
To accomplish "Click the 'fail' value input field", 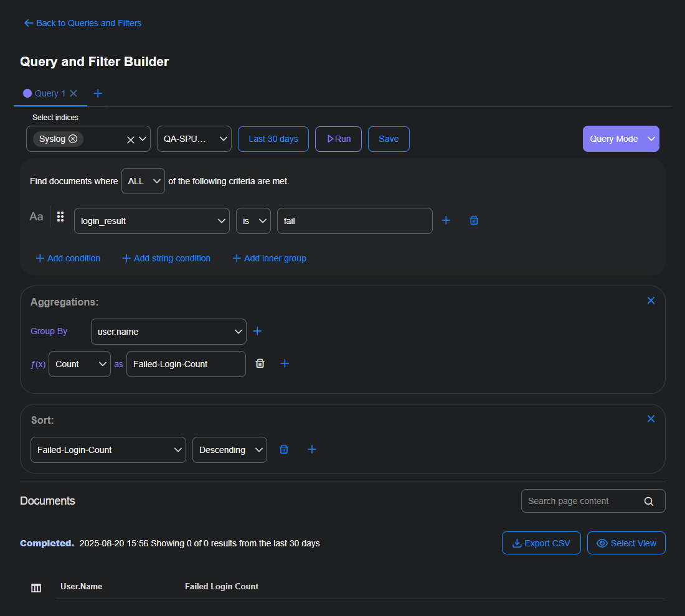I will (354, 220).
